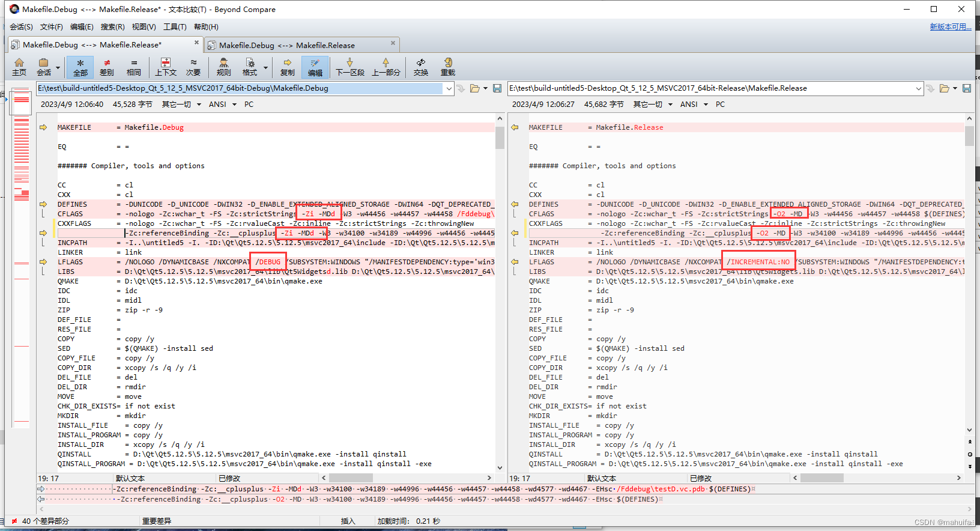
Task: Open the Rules (规则) referee icon
Action: (x=223, y=67)
